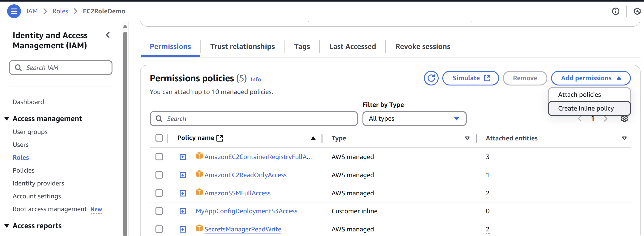Image resolution: width=644 pixels, height=236 pixels.
Task: Click the refresh policies icon button
Action: pos(431,78)
